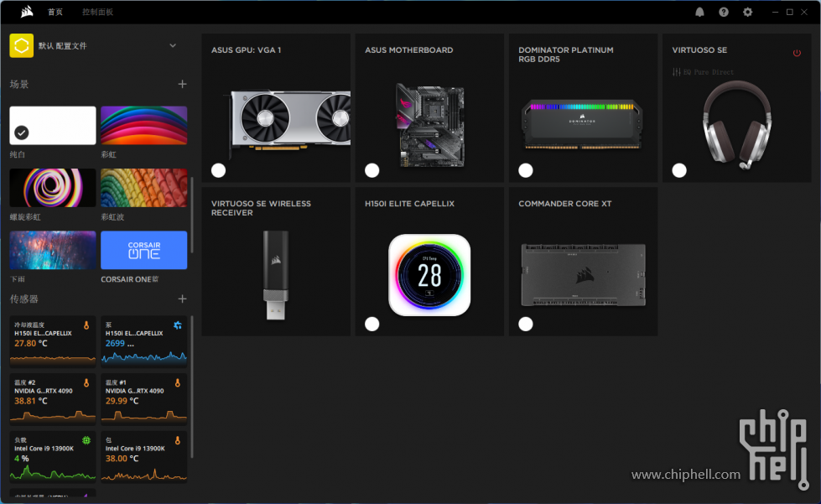Image resolution: width=821 pixels, height=504 pixels.
Task: Click coolant temperature thermometer icon
Action: point(86,325)
